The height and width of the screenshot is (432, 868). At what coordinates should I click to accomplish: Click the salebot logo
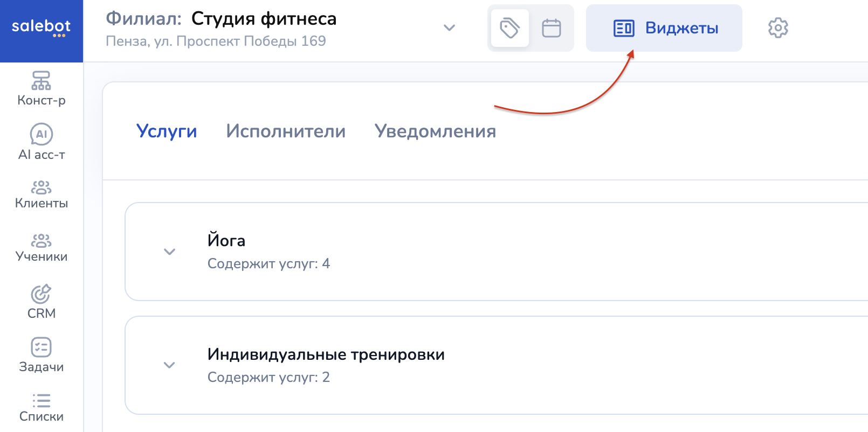point(41,27)
